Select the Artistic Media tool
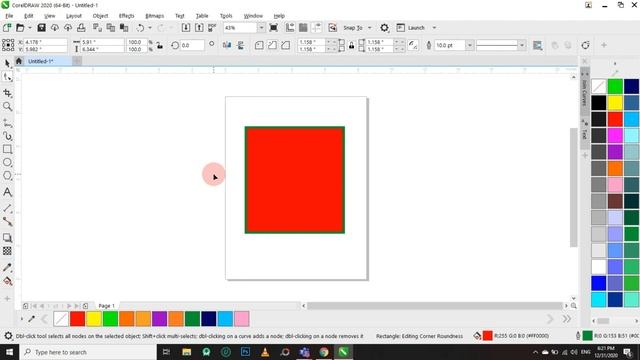Image resolution: width=640 pixels, height=360 pixels. point(7,136)
